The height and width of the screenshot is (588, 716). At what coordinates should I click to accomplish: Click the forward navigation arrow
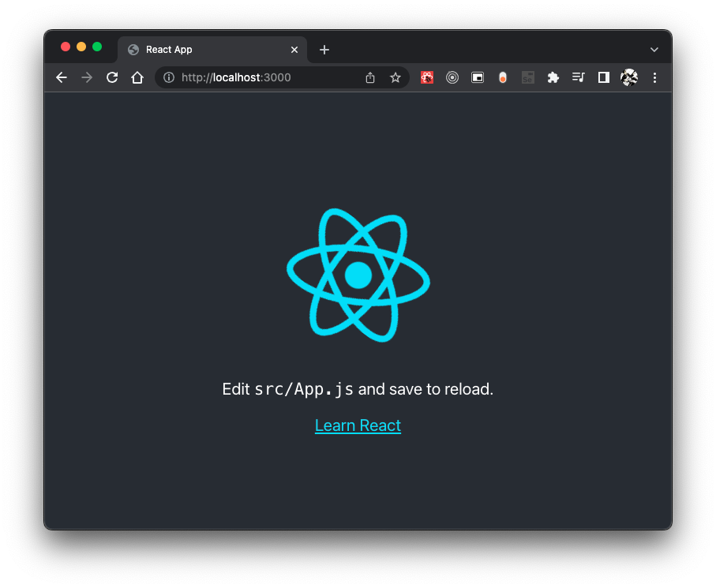pyautogui.click(x=87, y=77)
